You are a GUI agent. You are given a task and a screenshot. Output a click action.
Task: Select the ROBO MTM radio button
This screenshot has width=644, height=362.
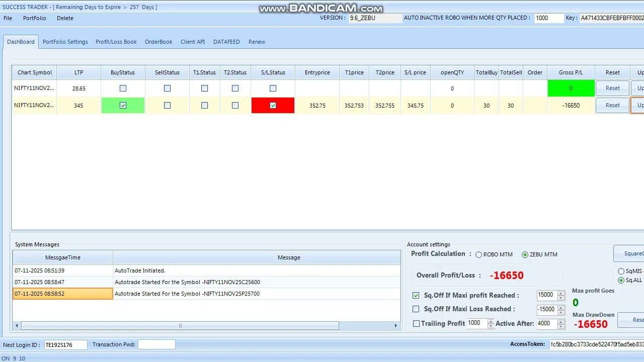478,254
